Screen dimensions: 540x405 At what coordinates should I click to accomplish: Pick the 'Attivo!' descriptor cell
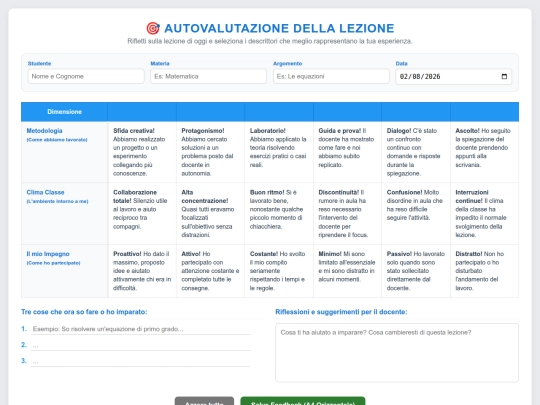tap(210, 271)
